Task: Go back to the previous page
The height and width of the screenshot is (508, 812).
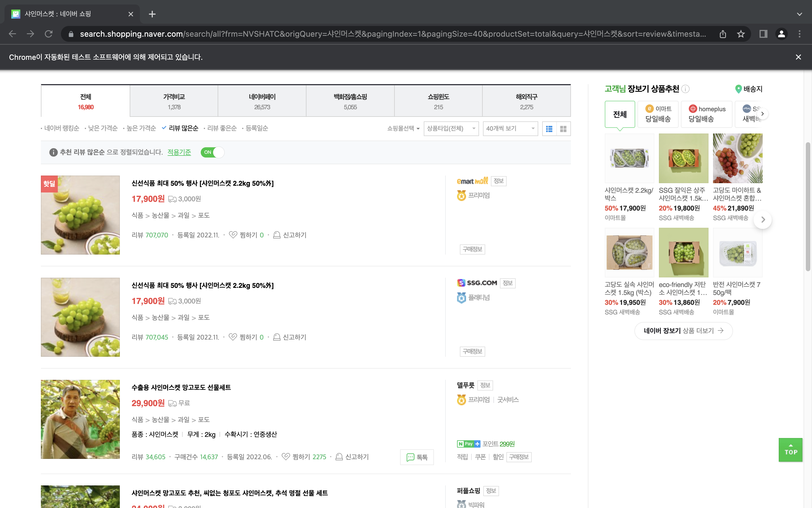Action: coord(12,34)
